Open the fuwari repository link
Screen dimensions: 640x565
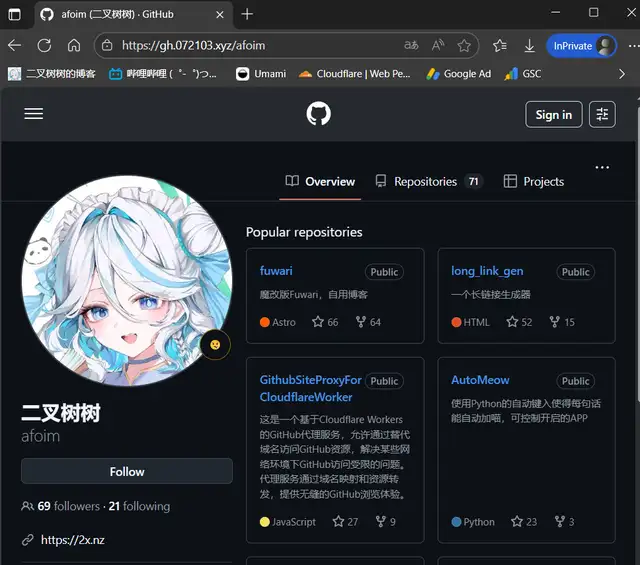(x=276, y=271)
